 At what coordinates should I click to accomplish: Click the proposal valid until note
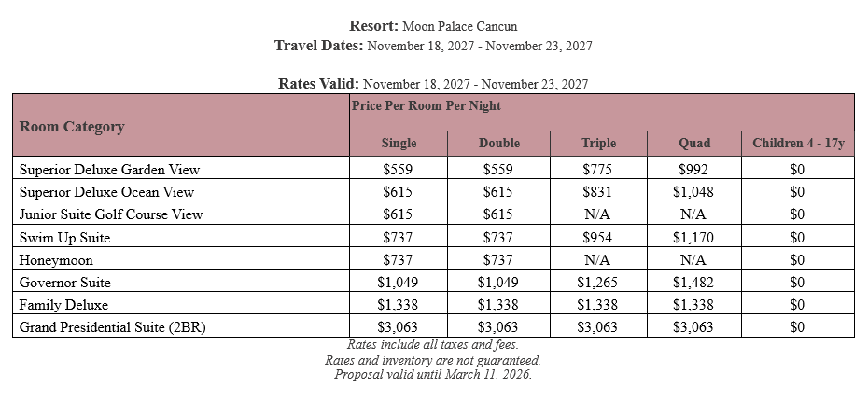(x=433, y=375)
